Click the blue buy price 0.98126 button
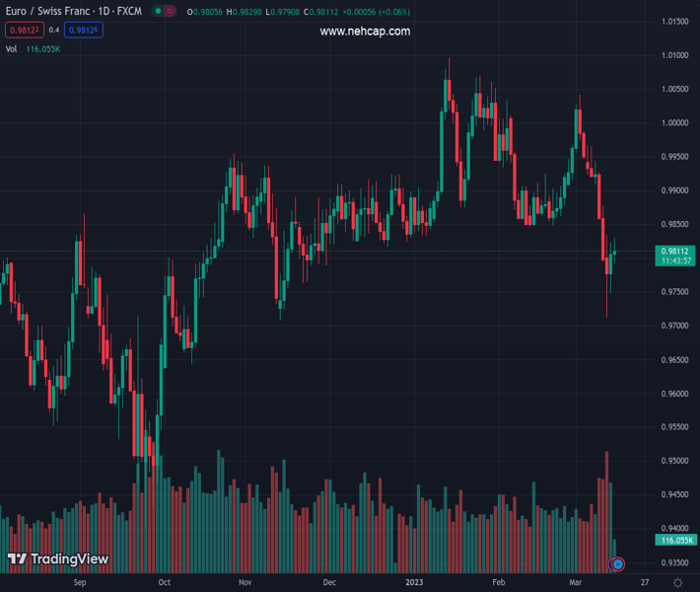700x592 pixels. 84,31
